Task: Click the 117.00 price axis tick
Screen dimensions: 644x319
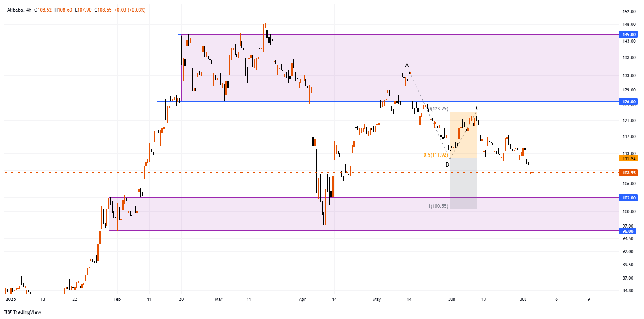Action: tap(629, 137)
